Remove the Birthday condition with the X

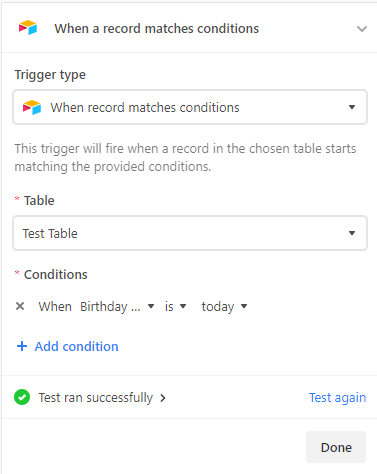[20, 306]
